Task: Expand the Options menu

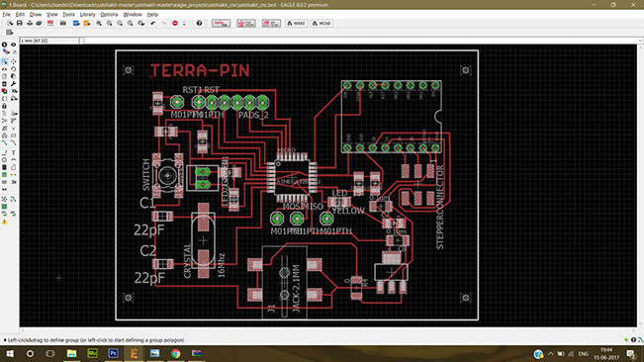Action: (x=109, y=15)
